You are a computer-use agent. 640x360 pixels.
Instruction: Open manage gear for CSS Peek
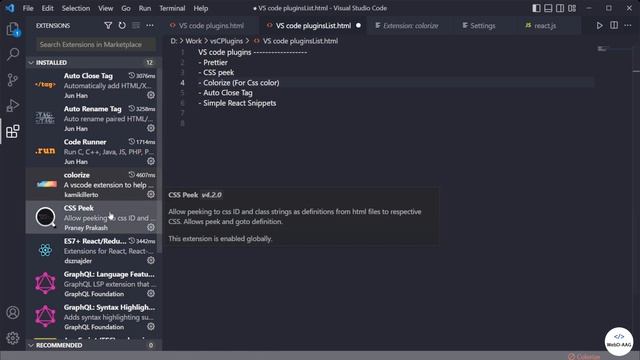coord(151,227)
